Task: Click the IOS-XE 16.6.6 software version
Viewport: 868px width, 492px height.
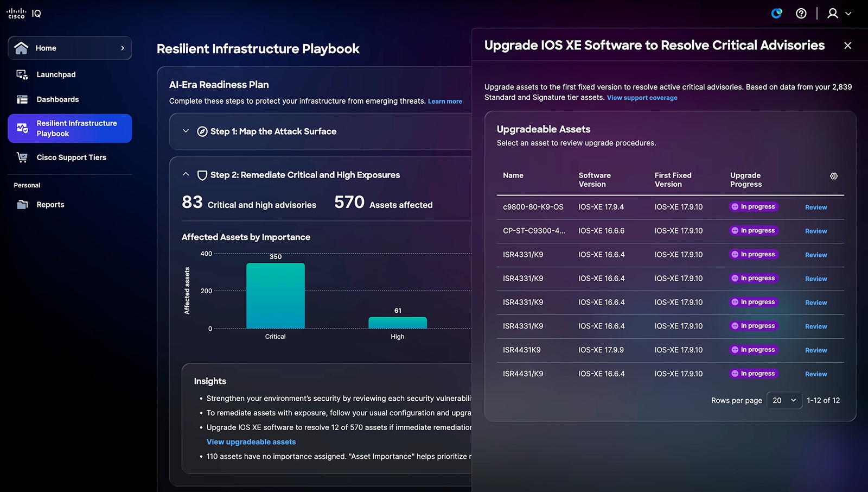Action: (x=601, y=231)
